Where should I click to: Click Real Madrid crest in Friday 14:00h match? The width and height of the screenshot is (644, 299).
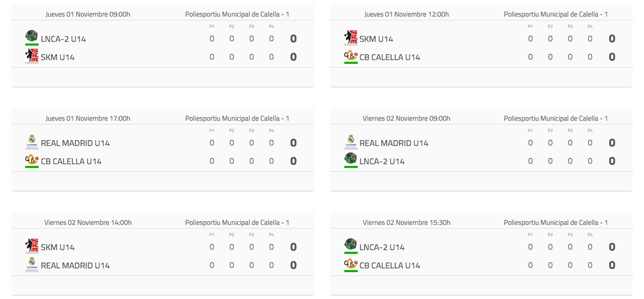coord(32,263)
